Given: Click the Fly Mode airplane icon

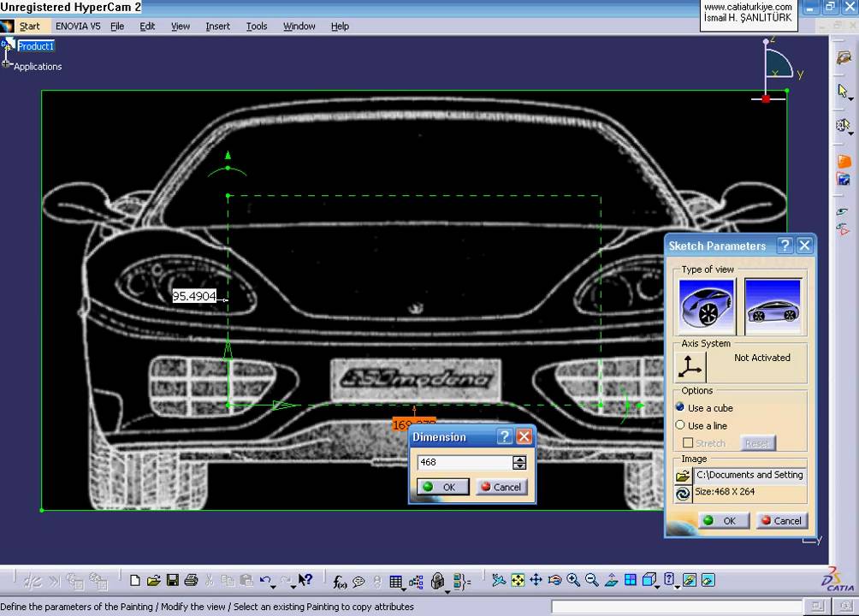Looking at the screenshot, I should click(x=499, y=580).
